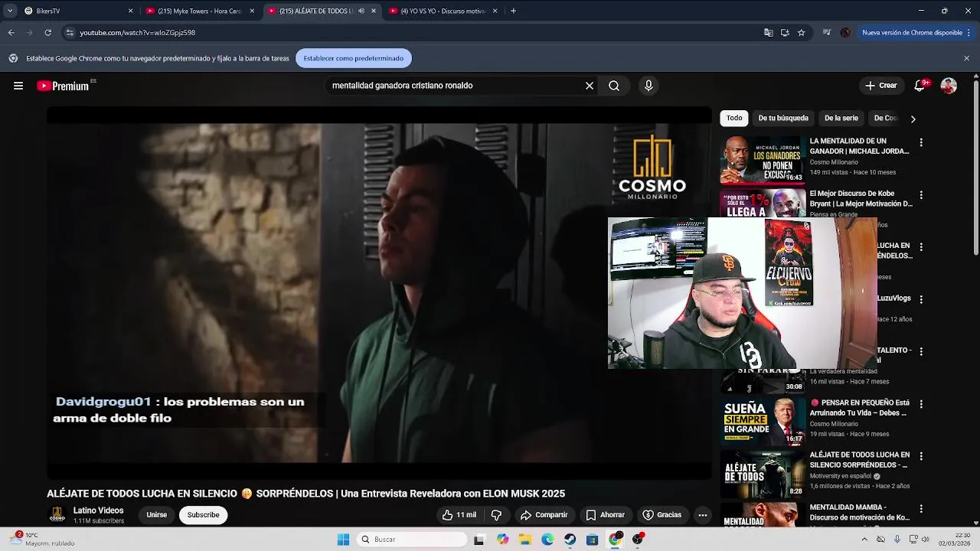Screen dimensions: 980x551
Task: Open options for PENSAR EN PEQUEÑO video
Action: pyautogui.click(x=921, y=404)
